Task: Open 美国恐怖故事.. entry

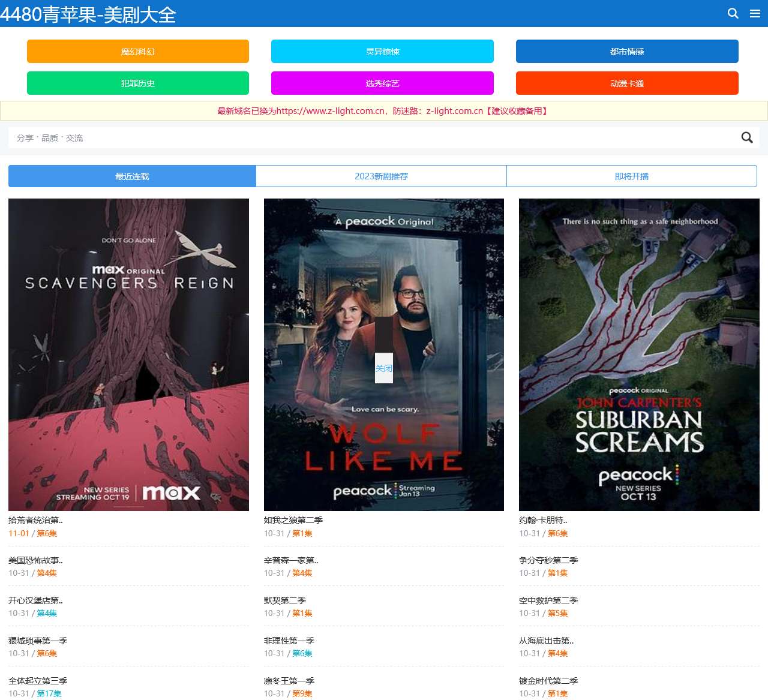Action: click(35, 560)
